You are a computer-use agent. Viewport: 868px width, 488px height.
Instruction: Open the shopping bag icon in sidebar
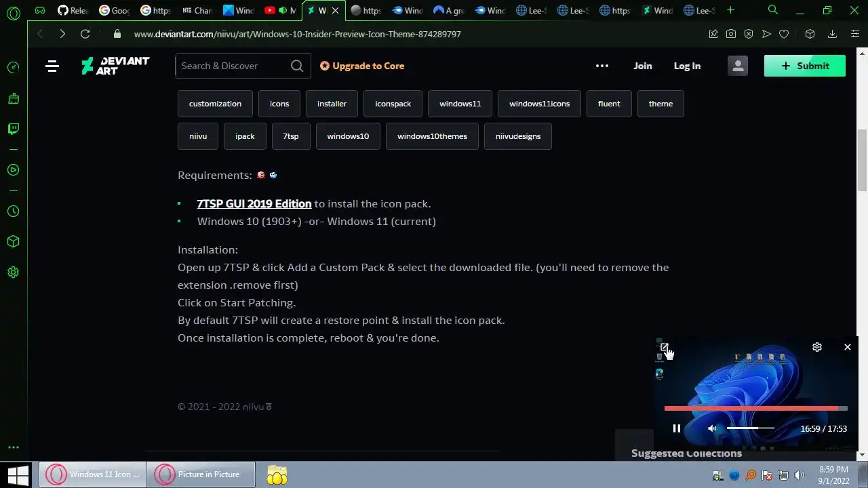pos(13,98)
